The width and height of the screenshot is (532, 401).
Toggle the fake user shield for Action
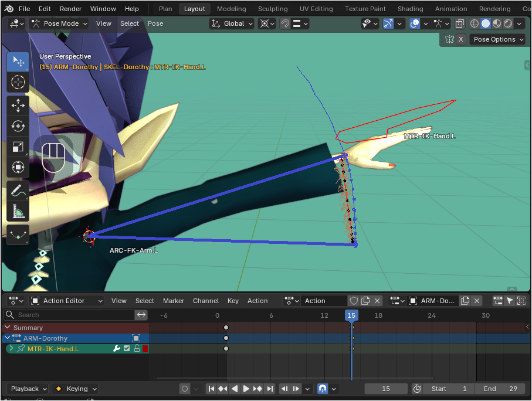tap(354, 301)
